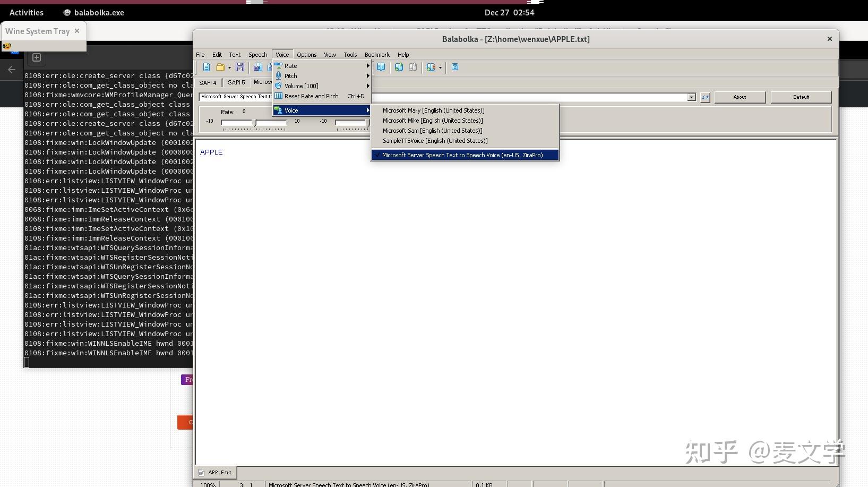Click the Activities button in top bar
Image resolution: width=868 pixels, height=487 pixels.
click(27, 13)
